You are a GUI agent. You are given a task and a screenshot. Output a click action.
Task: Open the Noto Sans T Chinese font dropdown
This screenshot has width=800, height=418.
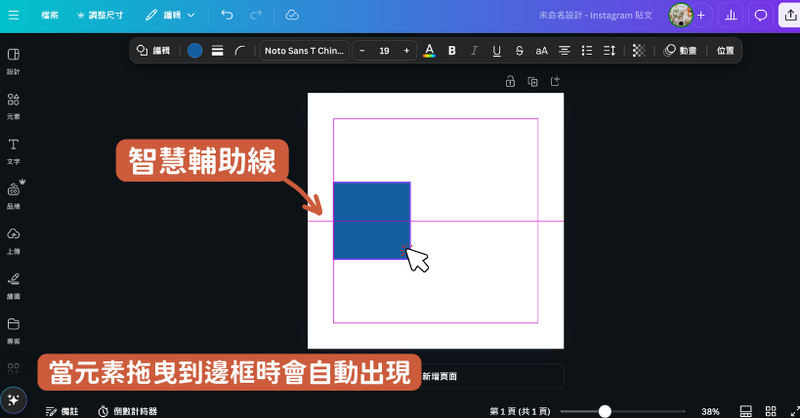305,50
